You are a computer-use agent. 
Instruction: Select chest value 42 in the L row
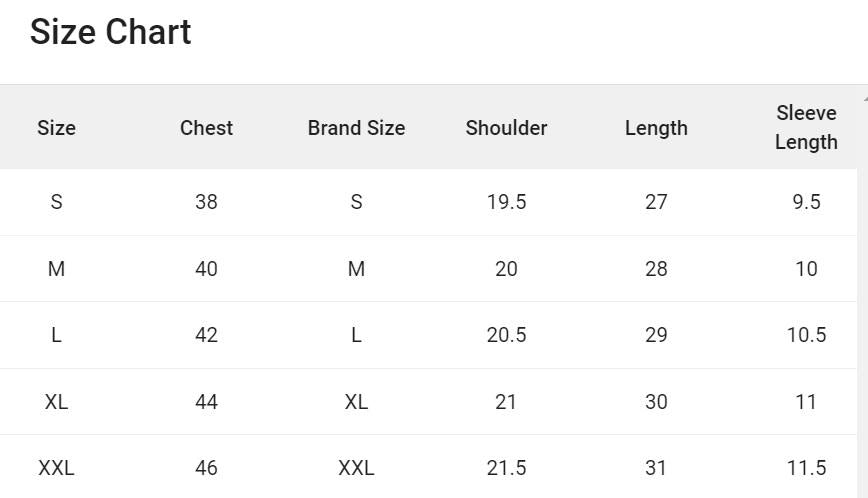tap(206, 335)
